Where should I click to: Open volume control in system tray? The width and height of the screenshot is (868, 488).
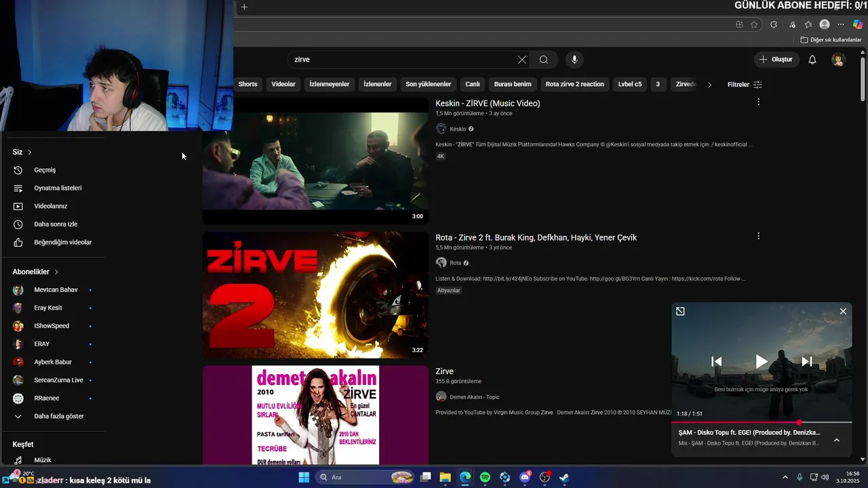click(x=825, y=477)
